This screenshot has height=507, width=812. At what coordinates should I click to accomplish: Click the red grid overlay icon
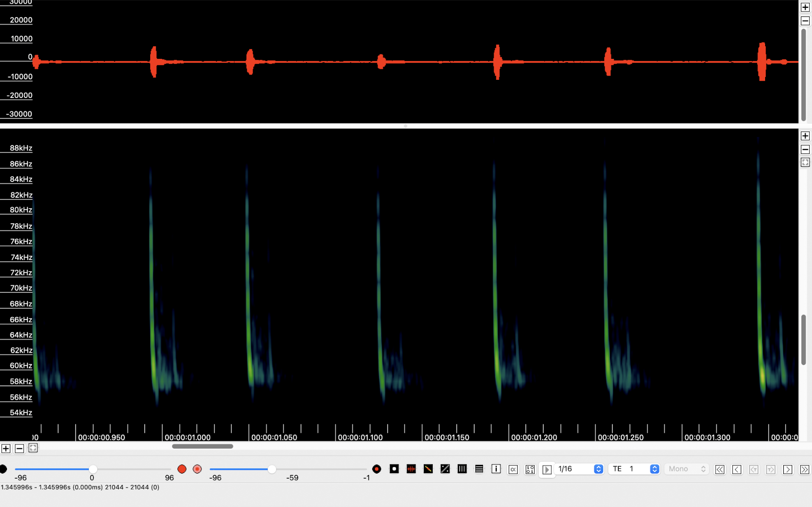tap(411, 469)
